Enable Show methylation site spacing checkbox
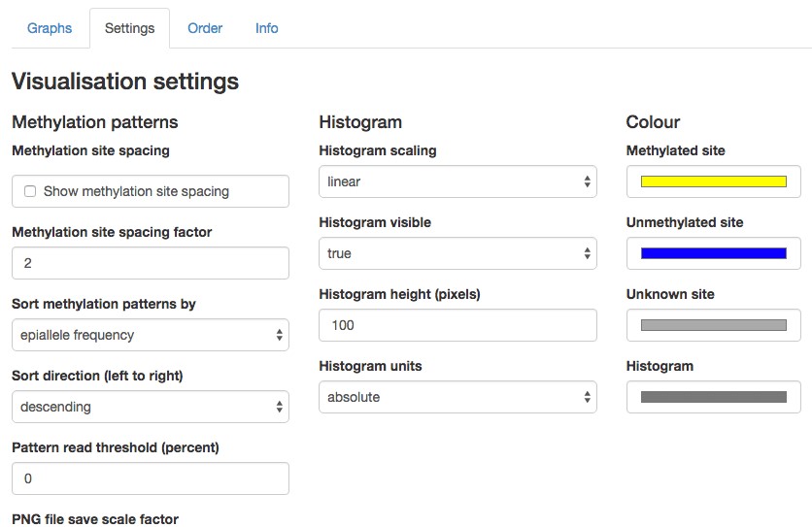The width and height of the screenshot is (812, 527). click(x=30, y=191)
